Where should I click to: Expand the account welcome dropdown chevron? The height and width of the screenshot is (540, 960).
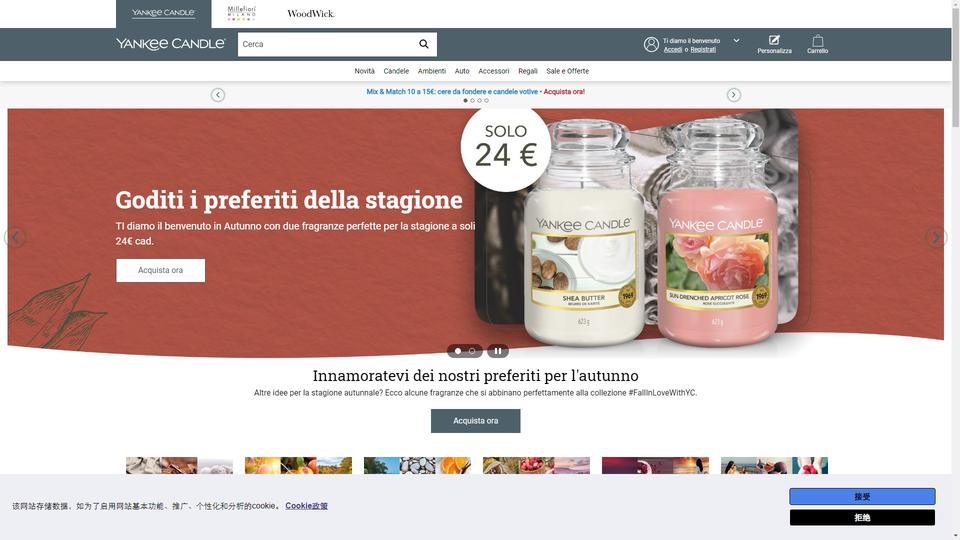pos(737,41)
